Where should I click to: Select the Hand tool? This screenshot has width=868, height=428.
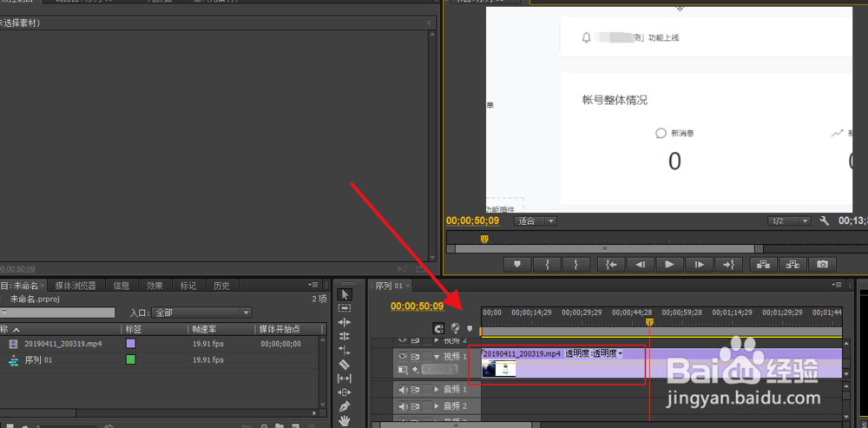click(x=345, y=420)
